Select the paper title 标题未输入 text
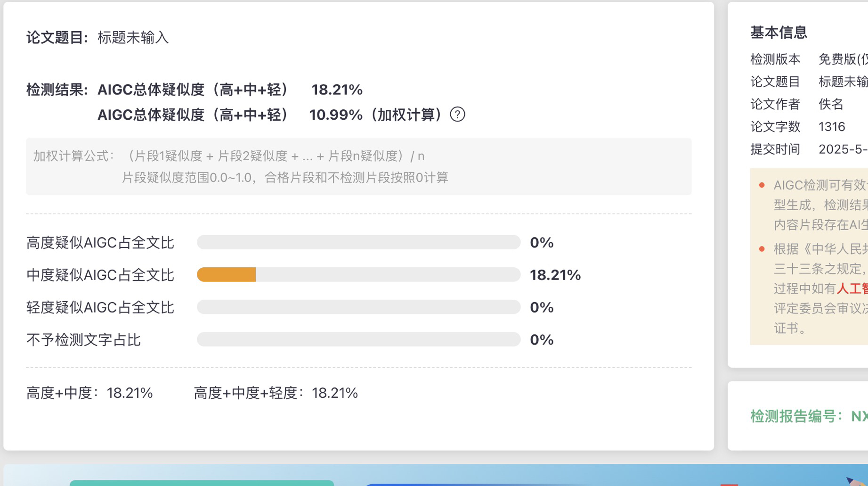The height and width of the screenshot is (486, 868). point(133,38)
